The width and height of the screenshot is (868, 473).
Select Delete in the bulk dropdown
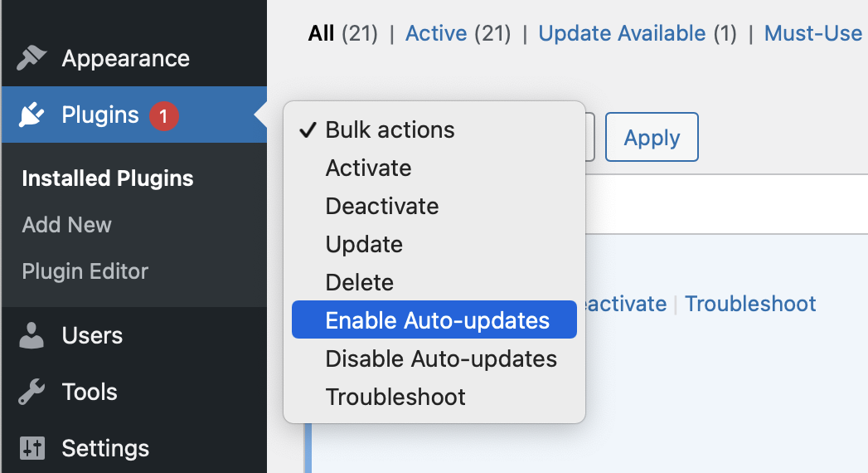(360, 283)
